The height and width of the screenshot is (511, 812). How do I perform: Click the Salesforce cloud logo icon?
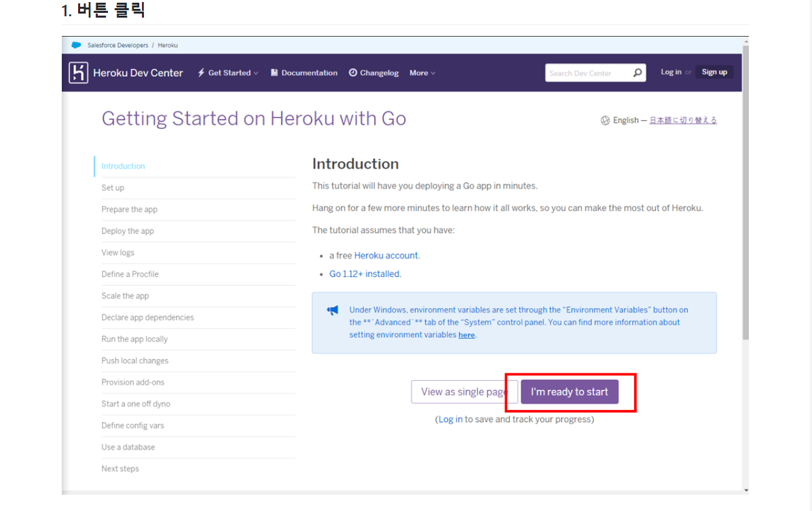(76, 45)
